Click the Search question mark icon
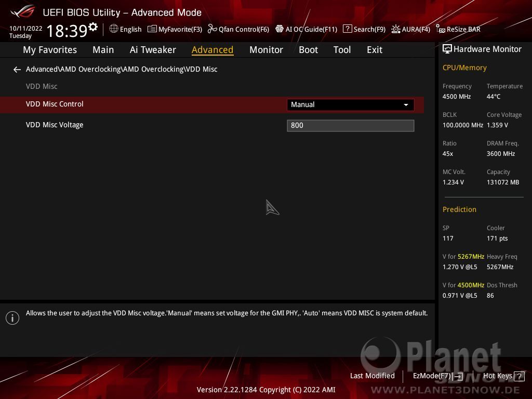 (x=348, y=29)
